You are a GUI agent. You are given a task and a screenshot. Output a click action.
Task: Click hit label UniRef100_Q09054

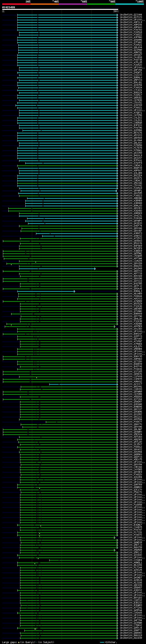click(x=131, y=85)
